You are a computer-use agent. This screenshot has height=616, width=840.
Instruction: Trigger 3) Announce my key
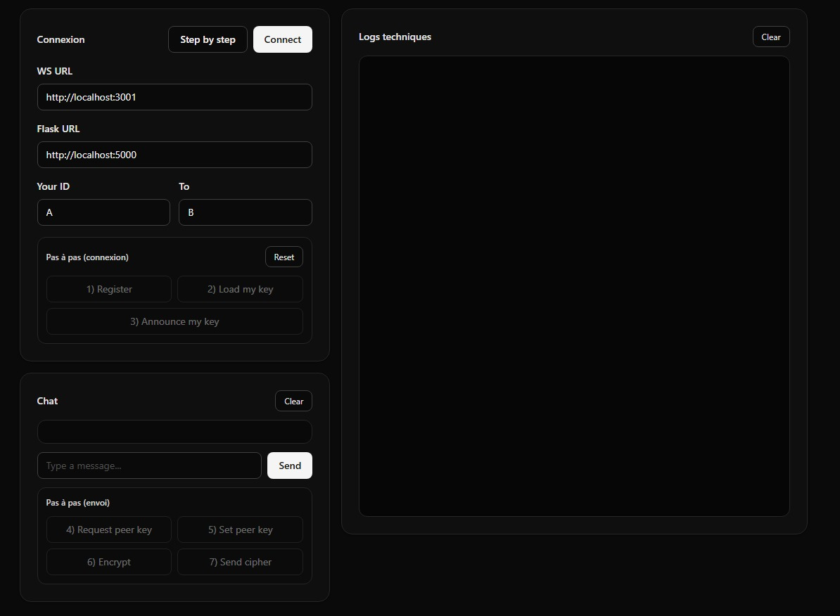(174, 321)
